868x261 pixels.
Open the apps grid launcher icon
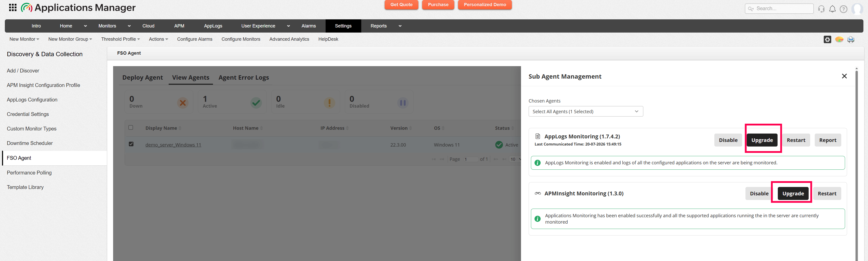[x=13, y=7]
